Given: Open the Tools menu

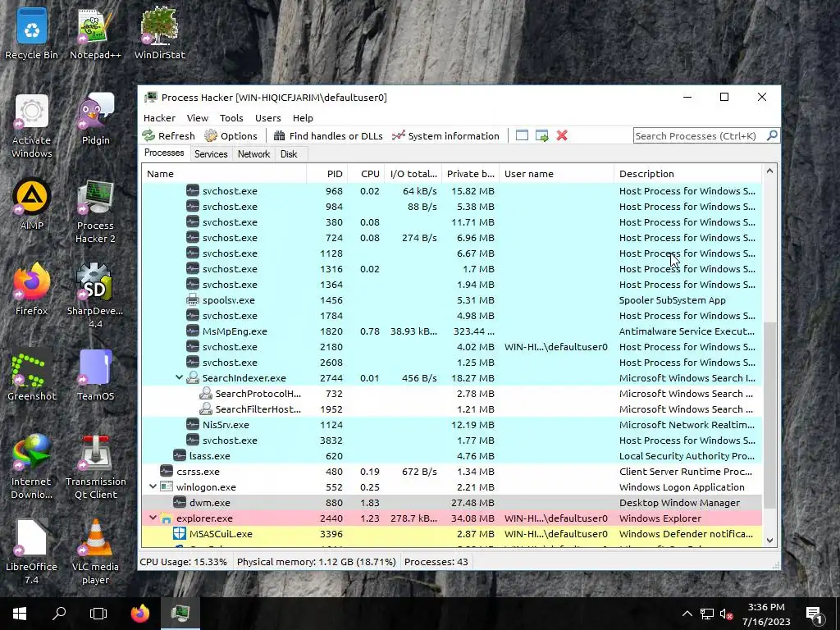Looking at the screenshot, I should point(231,118).
